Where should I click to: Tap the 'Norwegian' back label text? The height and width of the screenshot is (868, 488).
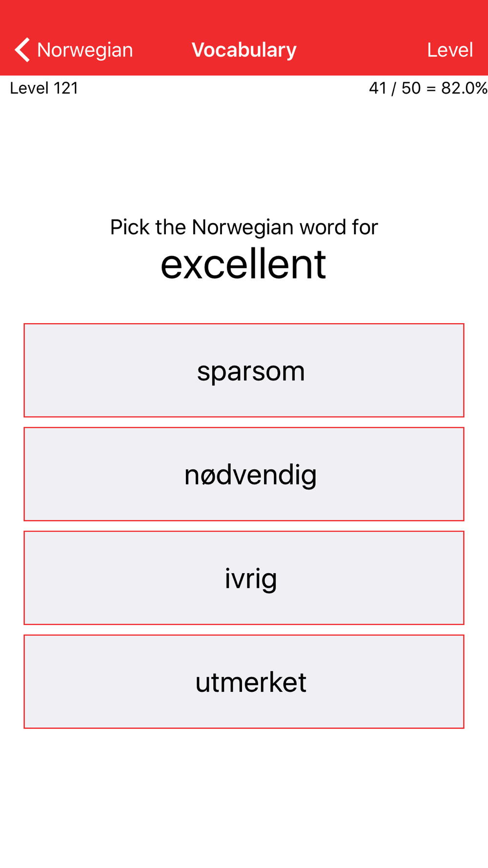tap(85, 50)
